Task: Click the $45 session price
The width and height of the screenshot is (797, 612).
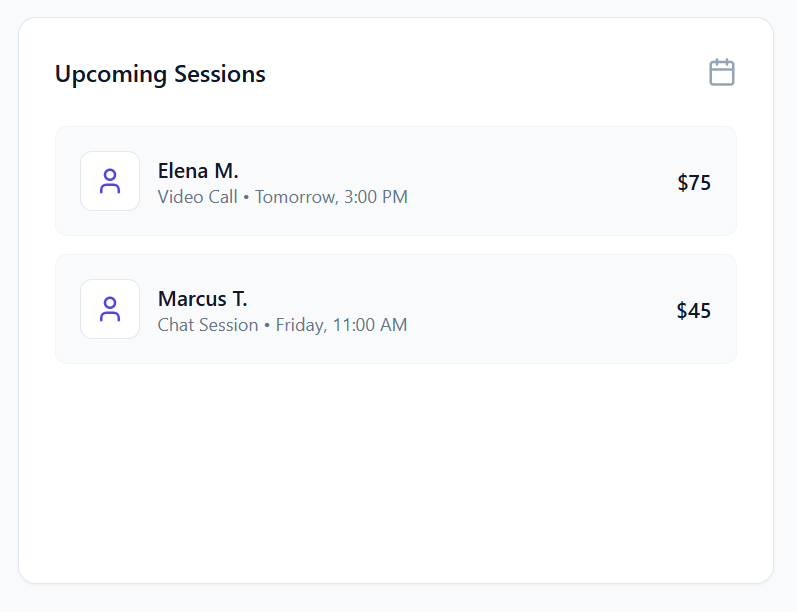Action: click(x=694, y=310)
